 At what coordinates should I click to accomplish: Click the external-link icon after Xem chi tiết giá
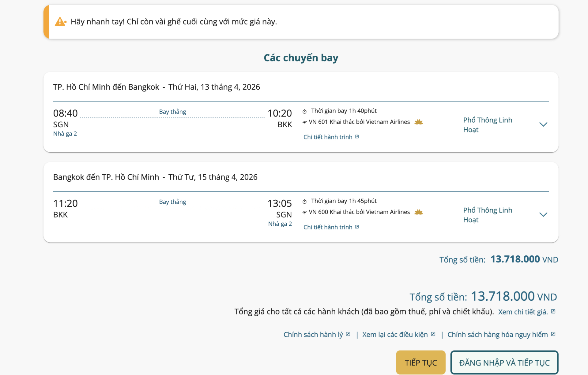click(553, 311)
